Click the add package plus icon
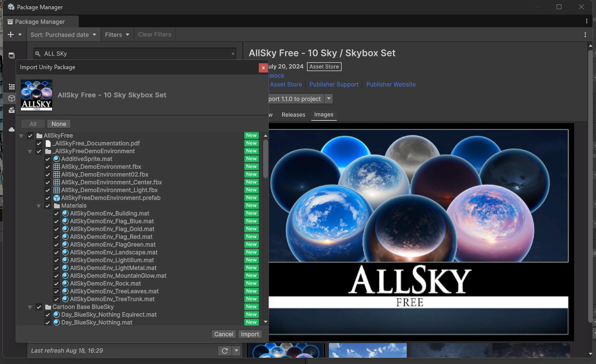The width and height of the screenshot is (596, 364). pyautogui.click(x=11, y=35)
